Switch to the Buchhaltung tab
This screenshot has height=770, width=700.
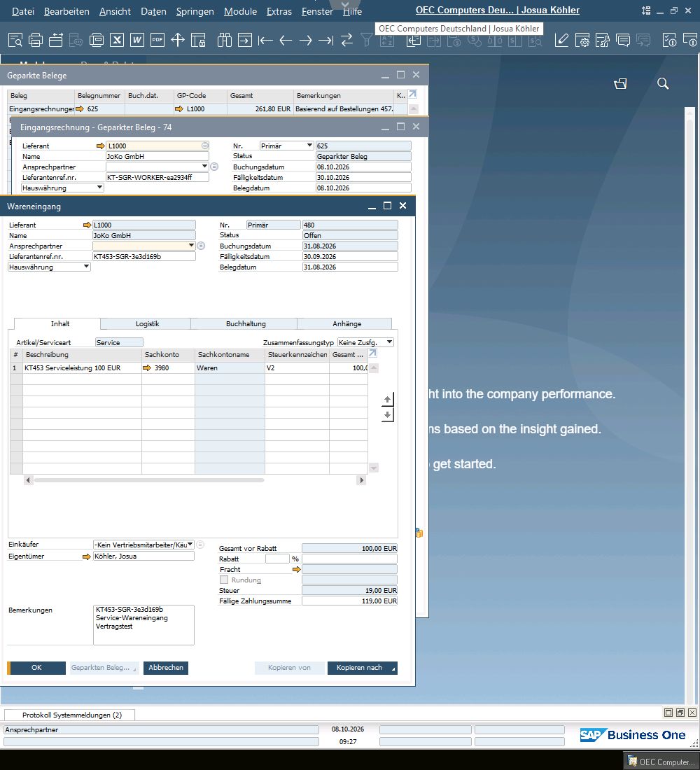[246, 323]
